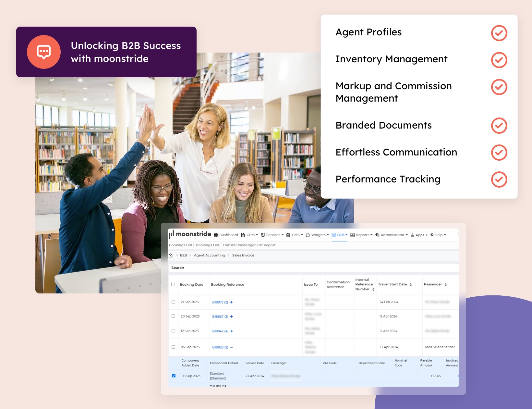Click the Performance Tracking checklist text
The image size is (532, 409).
[388, 179]
